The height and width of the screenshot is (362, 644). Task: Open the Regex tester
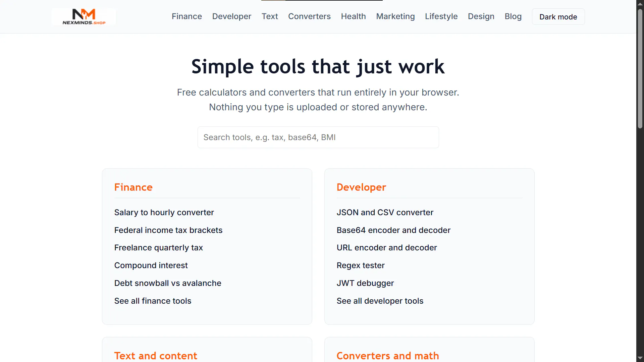pyautogui.click(x=361, y=265)
